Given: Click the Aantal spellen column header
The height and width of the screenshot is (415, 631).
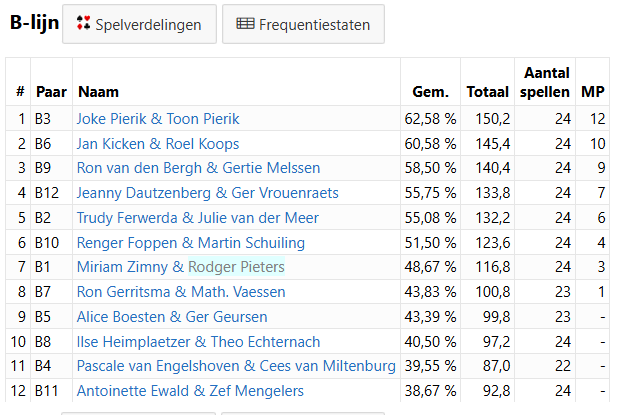Looking at the screenshot, I should pyautogui.click(x=545, y=82).
